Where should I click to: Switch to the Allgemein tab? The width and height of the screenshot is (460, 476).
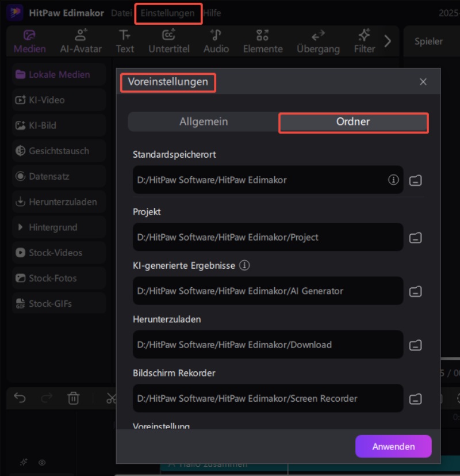[204, 121]
